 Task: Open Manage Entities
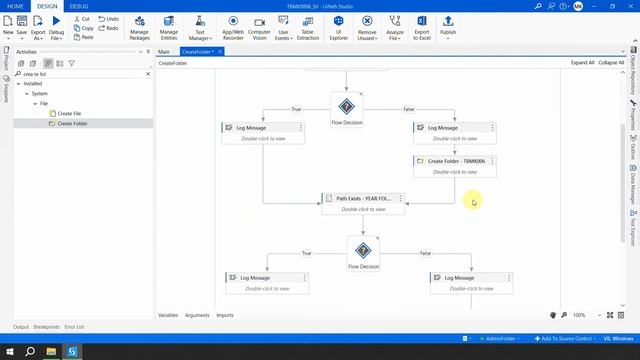[x=169, y=28]
